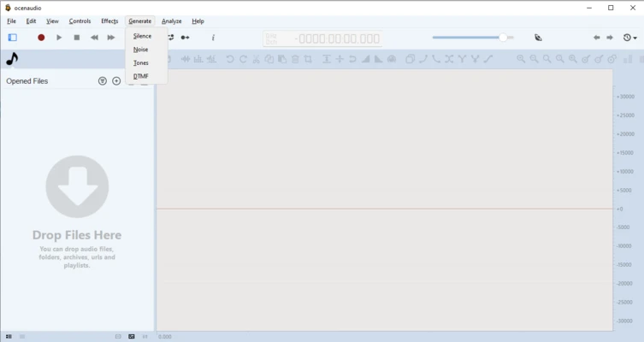Open the Controls menu
This screenshot has height=342, width=644.
tap(80, 21)
